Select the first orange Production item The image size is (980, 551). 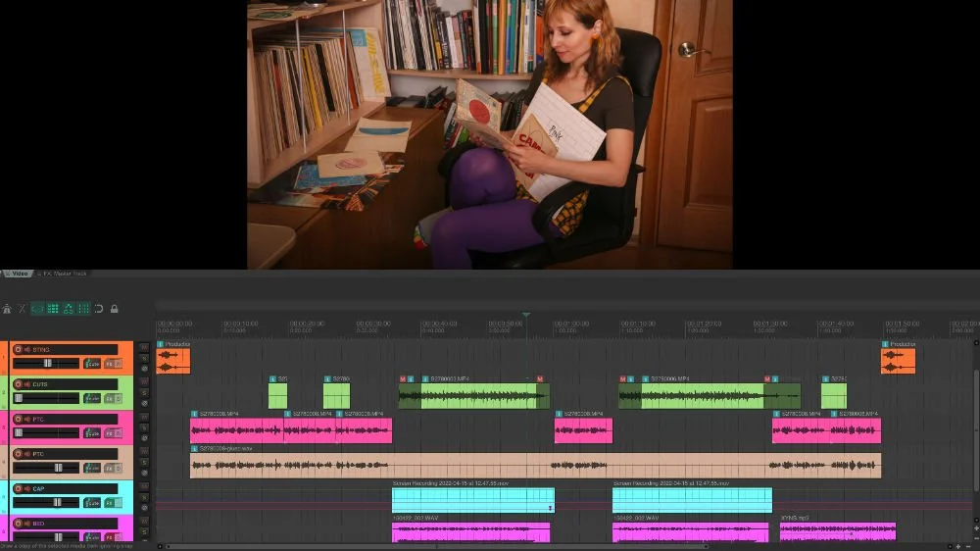click(x=173, y=362)
